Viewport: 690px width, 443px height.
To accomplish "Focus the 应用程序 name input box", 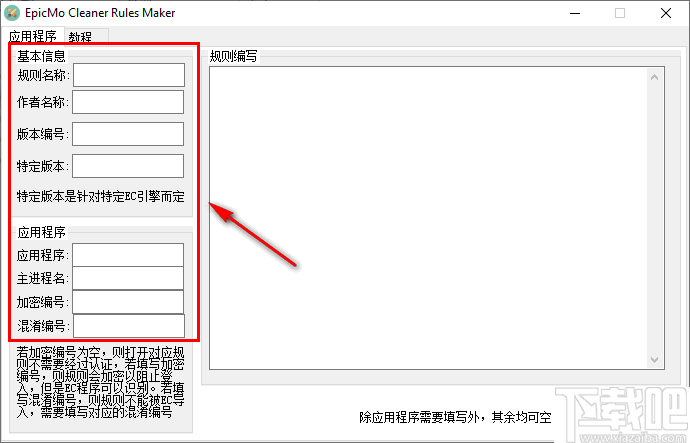I will [128, 255].
